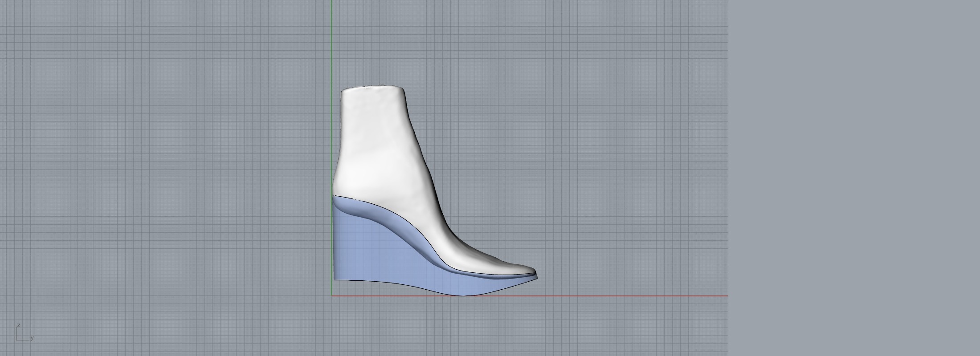
Task: Click the front tip of the blue sole
Action: 537,278
